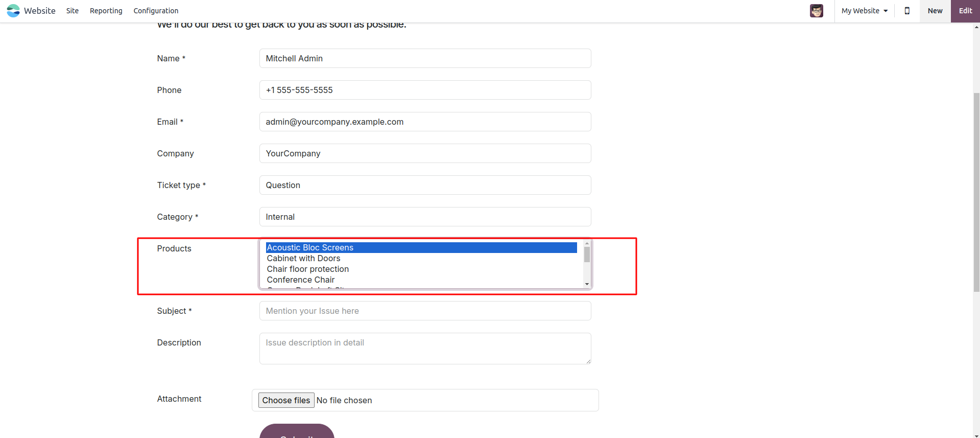Select Conference Chair in Products list
980x438 pixels.
coord(301,280)
